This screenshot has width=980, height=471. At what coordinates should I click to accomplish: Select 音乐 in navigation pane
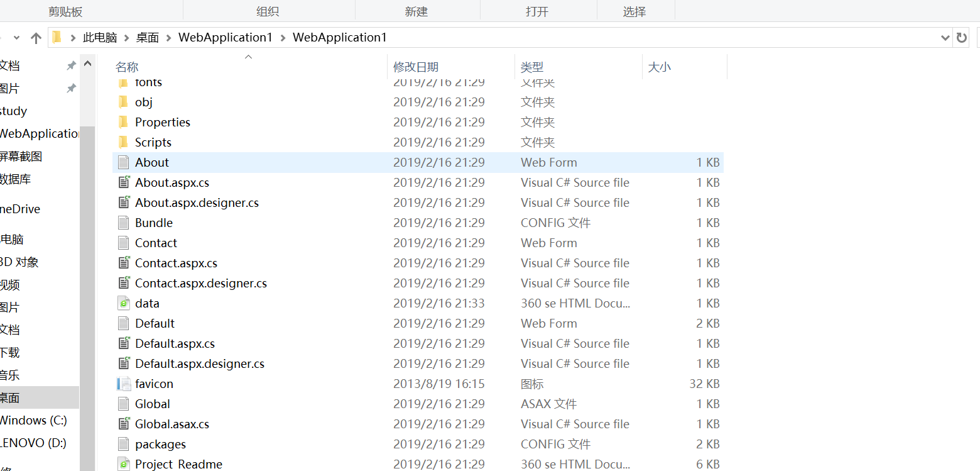(9, 375)
